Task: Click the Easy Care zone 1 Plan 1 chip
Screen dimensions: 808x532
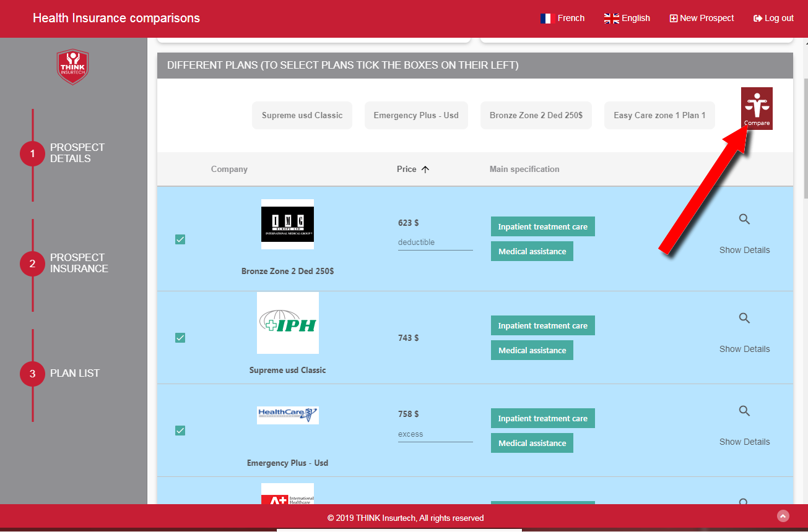Action: pyautogui.click(x=659, y=116)
